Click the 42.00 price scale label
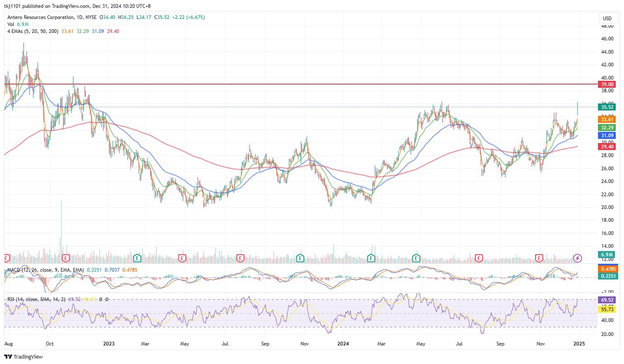 [607, 65]
